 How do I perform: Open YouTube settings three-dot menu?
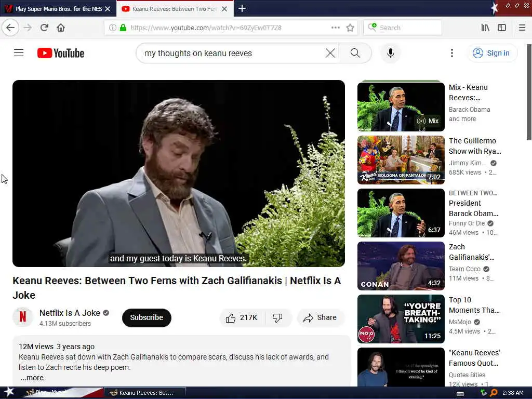(451, 53)
